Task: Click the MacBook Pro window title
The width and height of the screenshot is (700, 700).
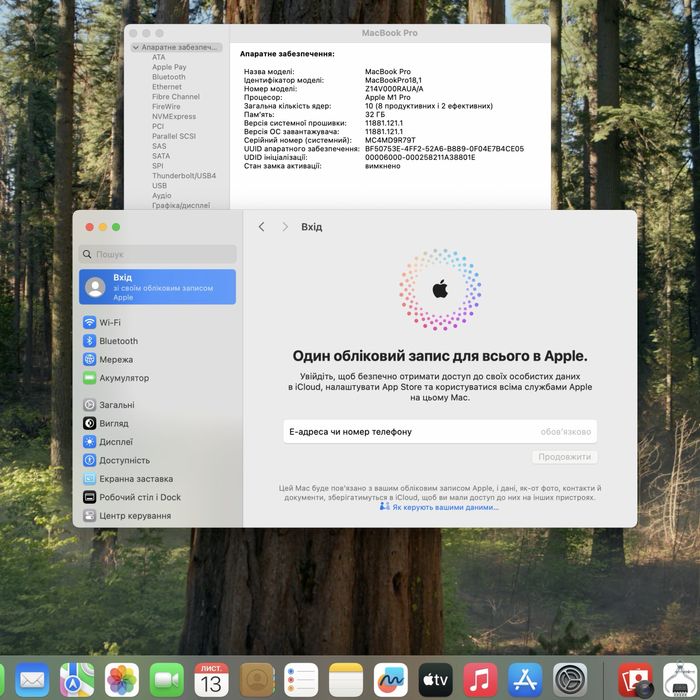Action: [390, 33]
